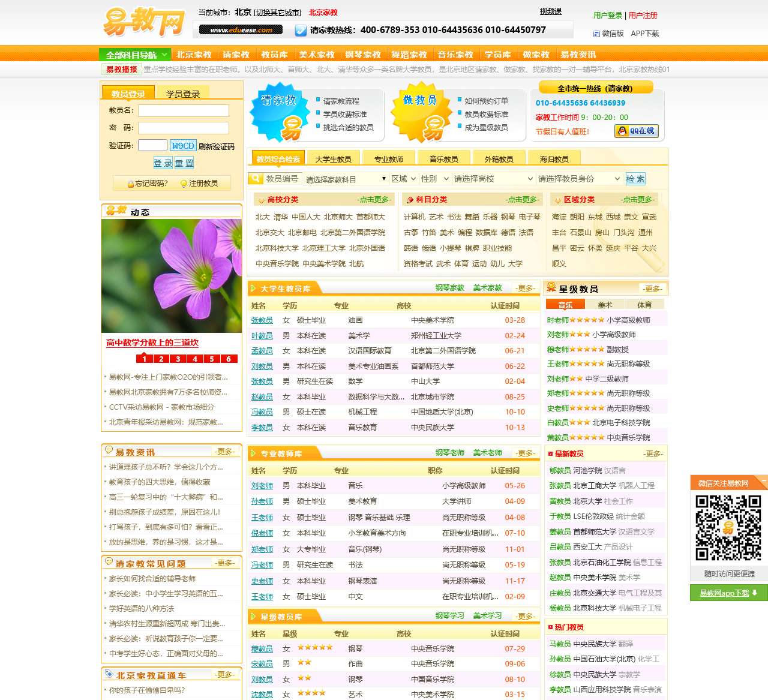Image resolution: width=768 pixels, height=700 pixels.
Task: Select 钢琴家教 in the navigation bar
Action: tap(364, 53)
